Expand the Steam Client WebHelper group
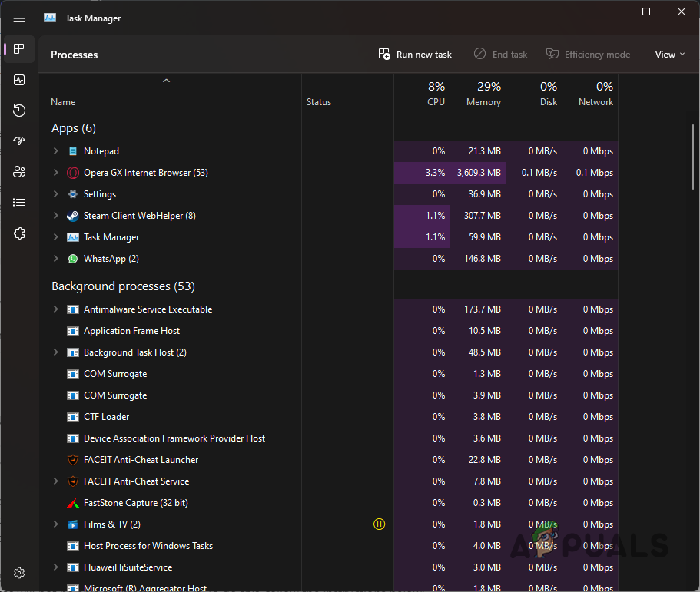Viewport: 700px width, 592px height. [55, 215]
